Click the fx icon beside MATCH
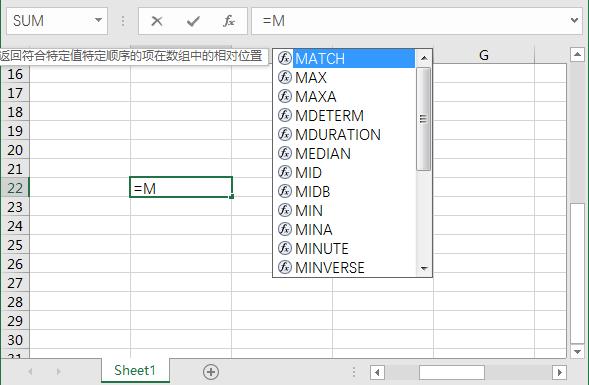This screenshot has height=385, width=589. (x=285, y=58)
